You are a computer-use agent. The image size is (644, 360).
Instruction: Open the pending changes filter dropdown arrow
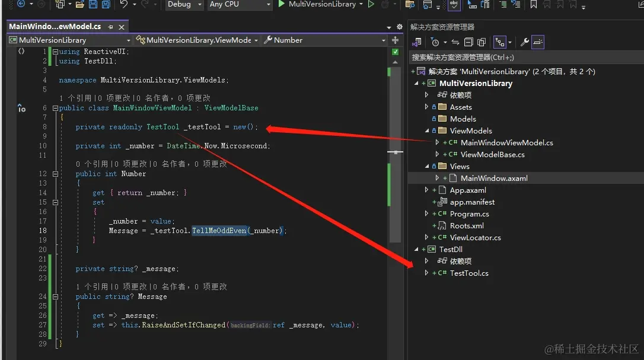pyautogui.click(x=445, y=42)
